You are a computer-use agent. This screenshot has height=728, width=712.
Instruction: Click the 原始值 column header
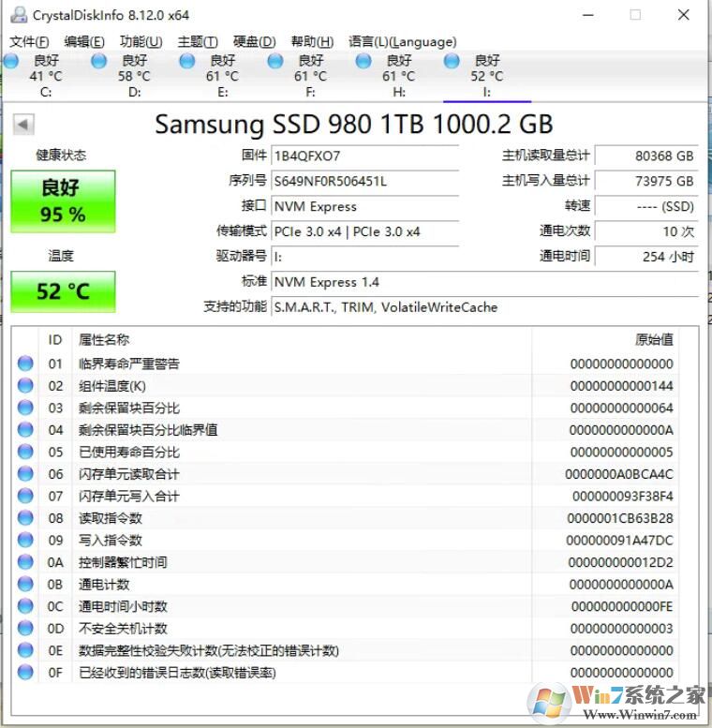click(x=653, y=339)
